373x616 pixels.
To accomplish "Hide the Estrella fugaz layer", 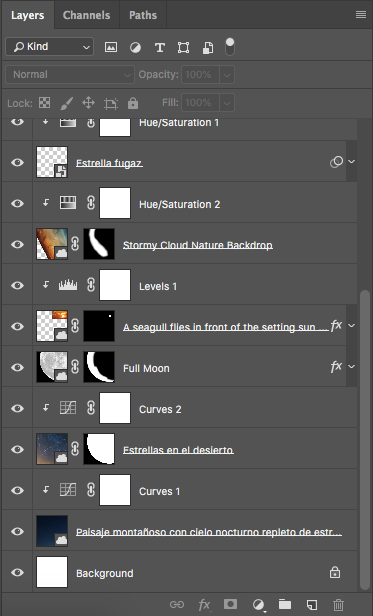I will tap(17, 162).
